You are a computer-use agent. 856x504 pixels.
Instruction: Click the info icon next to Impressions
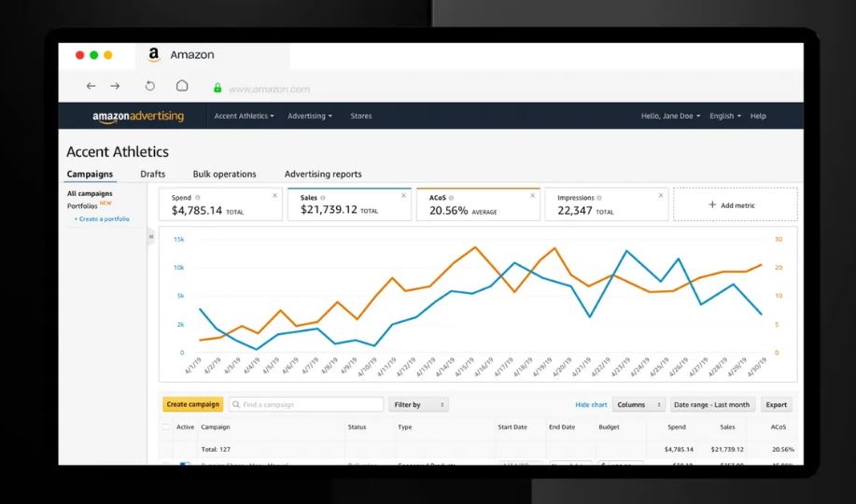point(599,198)
